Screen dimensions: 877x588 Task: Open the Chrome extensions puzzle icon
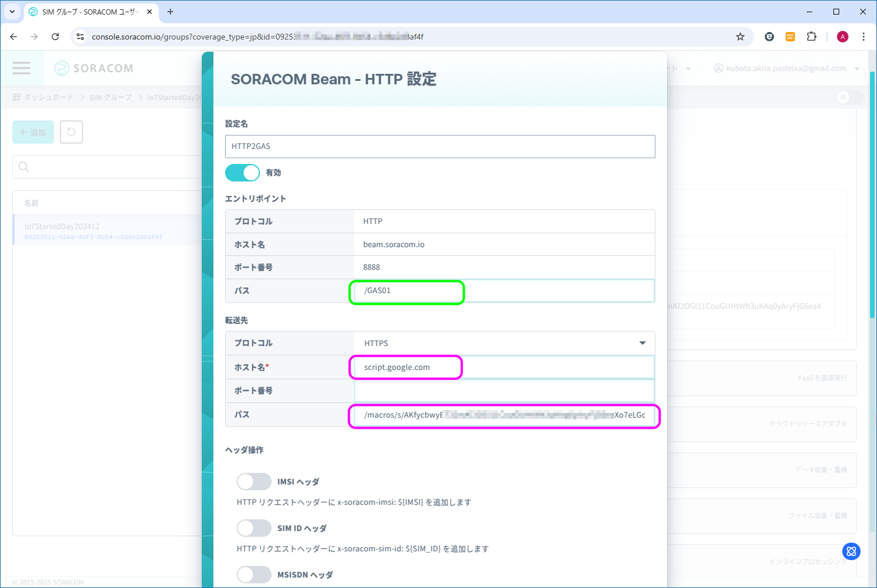pyautogui.click(x=812, y=37)
